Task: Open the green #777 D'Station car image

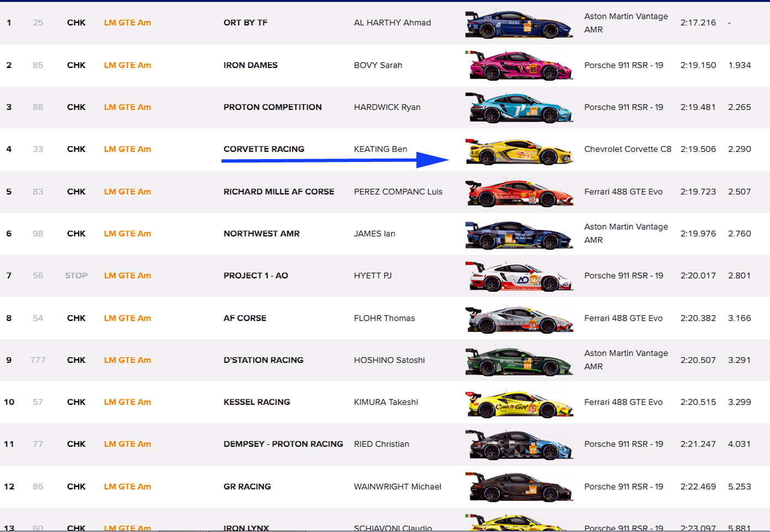Action: [x=519, y=361]
